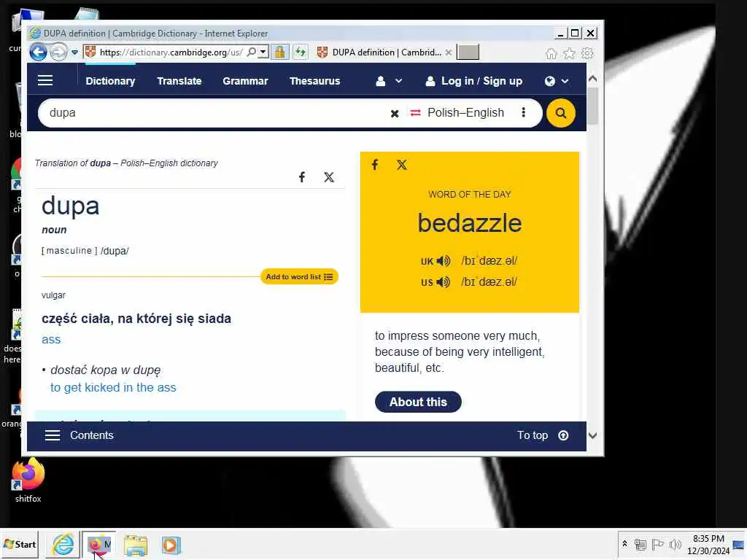Viewport: 747px width, 560px height.
Task: Click the yellow search magnifier button
Action: (x=561, y=113)
